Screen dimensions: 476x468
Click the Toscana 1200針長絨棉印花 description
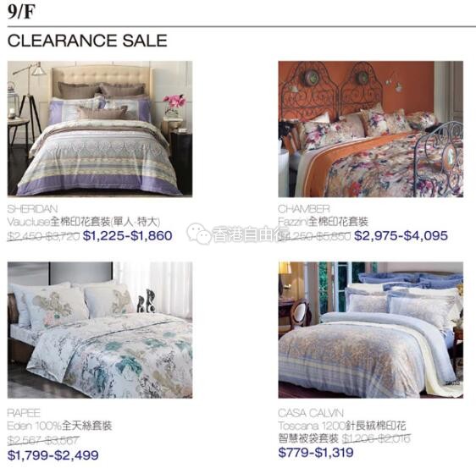tap(342, 426)
